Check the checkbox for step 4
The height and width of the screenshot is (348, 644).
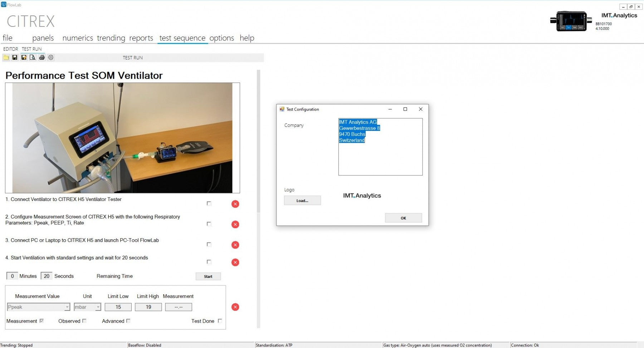(209, 262)
